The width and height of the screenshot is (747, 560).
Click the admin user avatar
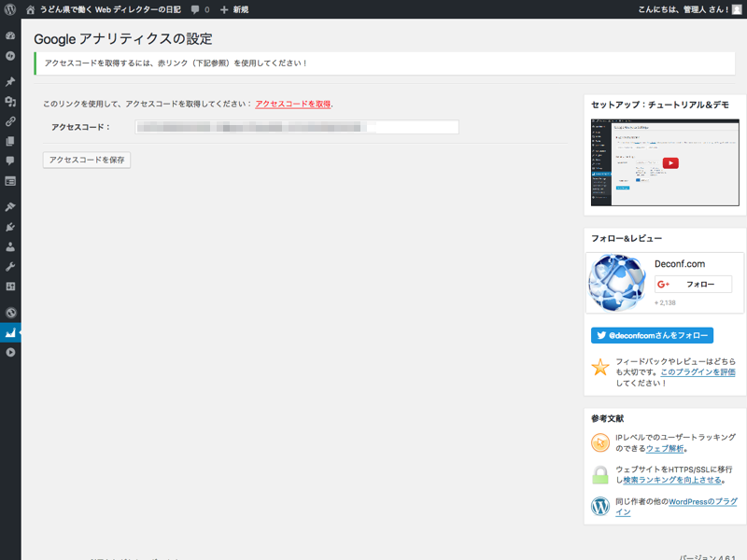click(x=737, y=9)
